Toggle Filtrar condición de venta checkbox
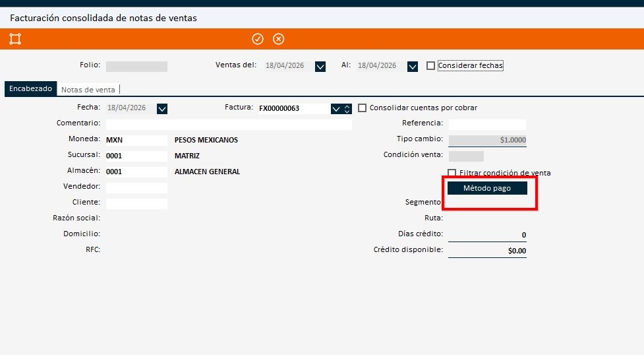This screenshot has width=644, height=355. pyautogui.click(x=452, y=173)
